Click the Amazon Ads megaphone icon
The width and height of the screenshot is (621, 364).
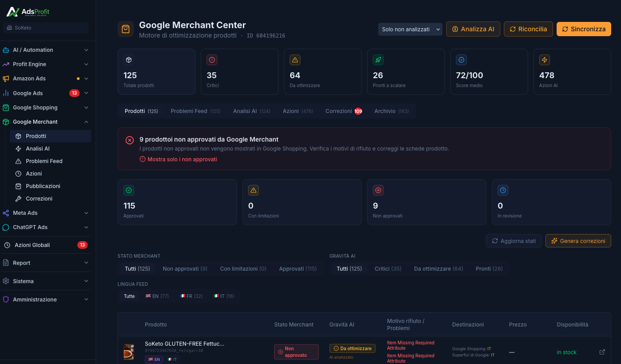coord(6,79)
